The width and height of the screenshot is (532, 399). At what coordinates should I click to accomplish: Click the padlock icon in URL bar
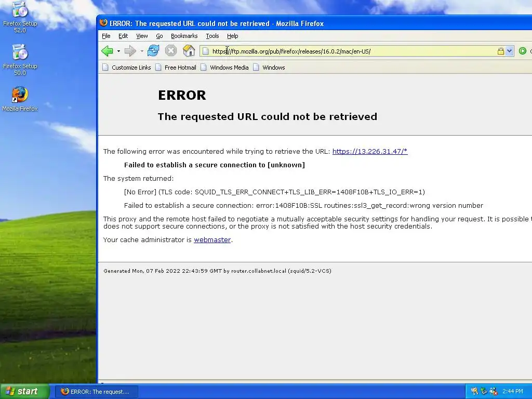pyautogui.click(x=500, y=51)
